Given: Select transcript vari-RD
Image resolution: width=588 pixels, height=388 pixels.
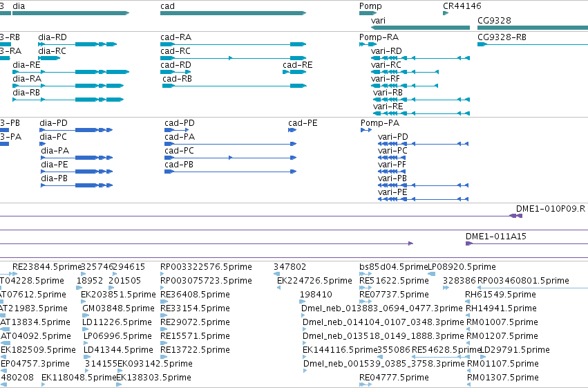Looking at the screenshot, I should (x=420, y=58).
